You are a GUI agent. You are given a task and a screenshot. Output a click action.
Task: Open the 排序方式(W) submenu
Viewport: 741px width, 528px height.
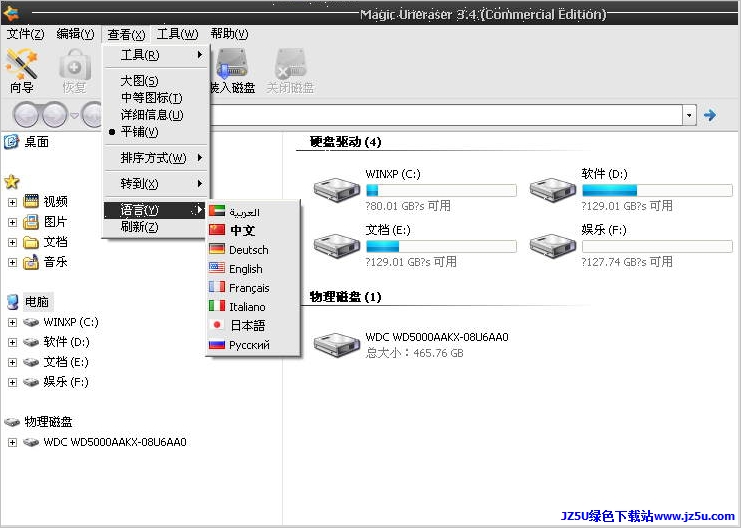coord(155,158)
